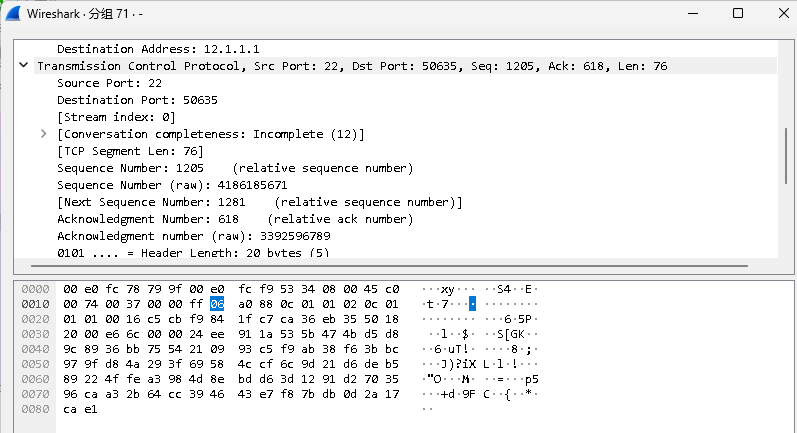Click hex byte e1 in row 0080

[x=91, y=409]
